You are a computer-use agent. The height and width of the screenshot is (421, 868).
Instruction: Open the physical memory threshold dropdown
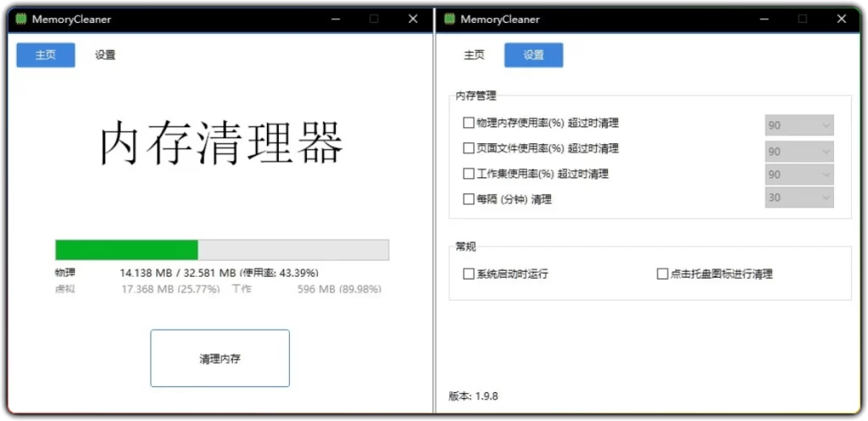pos(799,125)
